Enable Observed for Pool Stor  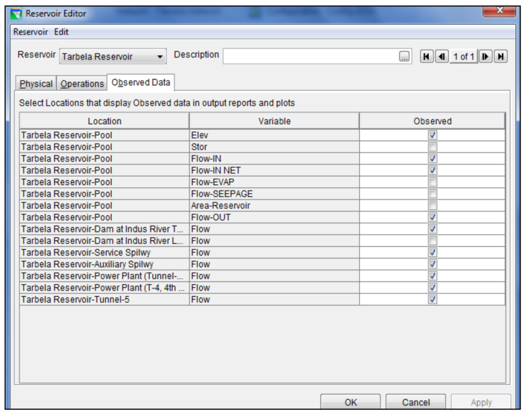[432, 147]
